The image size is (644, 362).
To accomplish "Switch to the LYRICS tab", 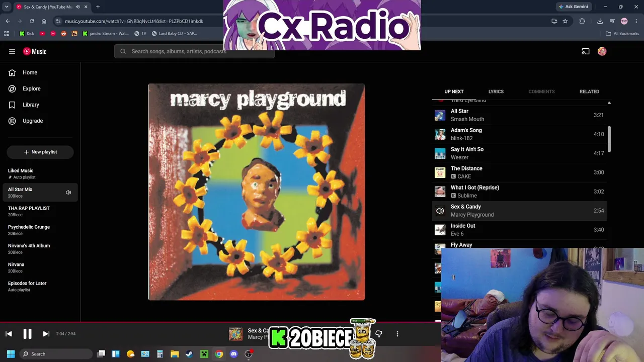I will point(496,92).
